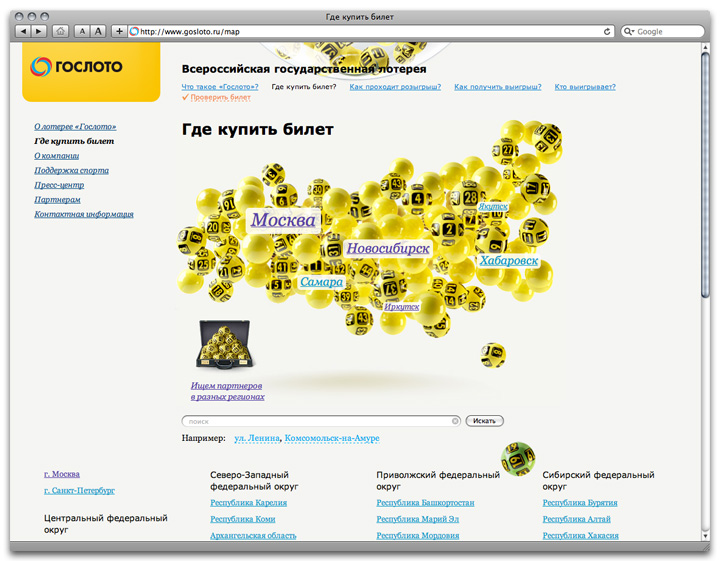The height and width of the screenshot is (561, 720).
Task: Click the larger text size A button
Action: pyautogui.click(x=98, y=31)
